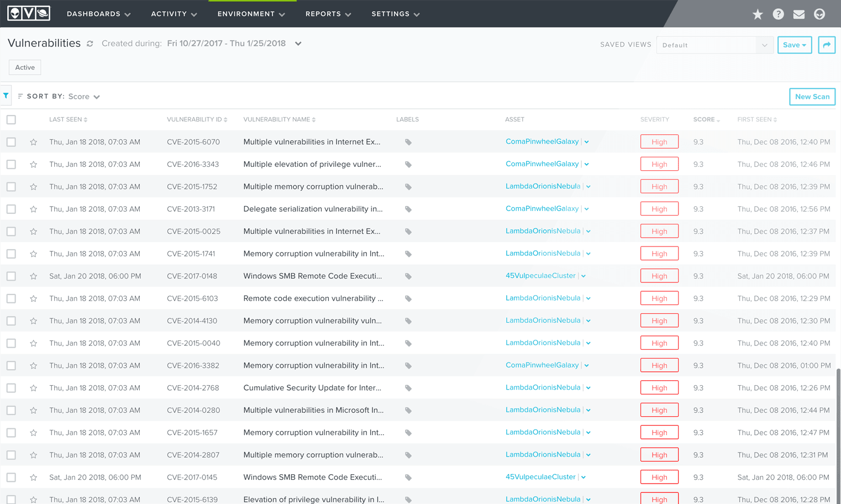Open the Environment menu
The width and height of the screenshot is (841, 504).
251,14
